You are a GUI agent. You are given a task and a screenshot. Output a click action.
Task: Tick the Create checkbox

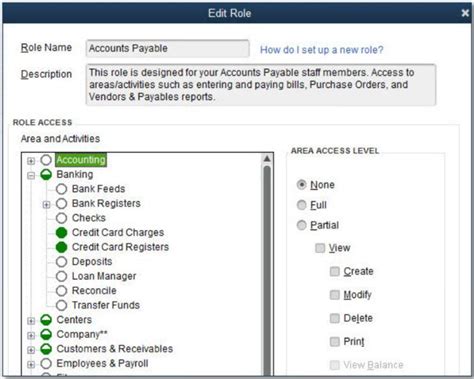334,271
